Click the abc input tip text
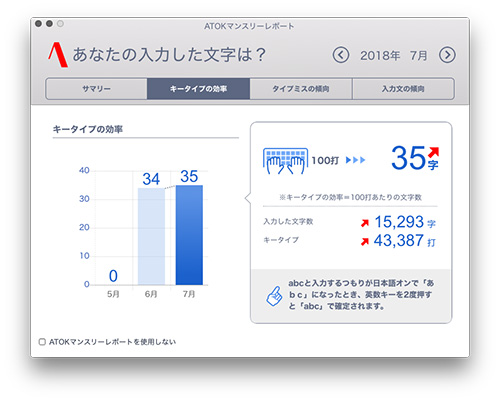Image resolution: width=500 pixels, height=401 pixels. click(361, 295)
